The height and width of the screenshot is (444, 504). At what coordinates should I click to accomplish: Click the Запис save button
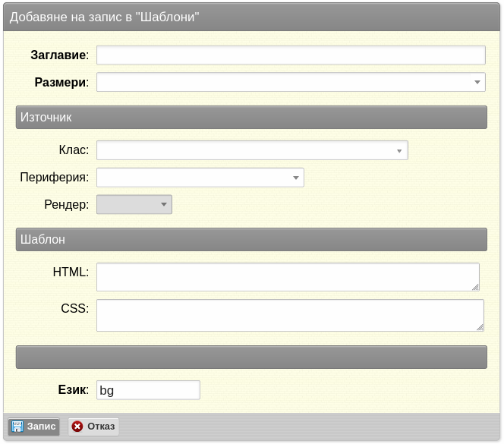(33, 427)
